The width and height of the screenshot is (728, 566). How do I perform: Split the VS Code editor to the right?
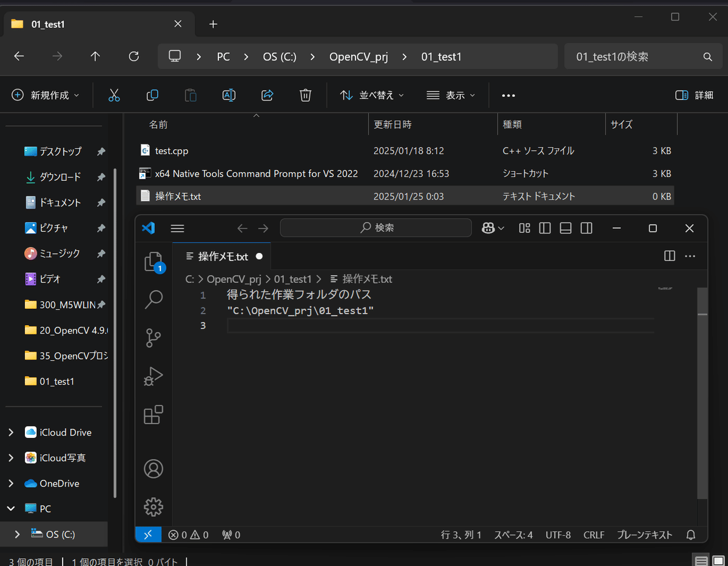click(670, 256)
